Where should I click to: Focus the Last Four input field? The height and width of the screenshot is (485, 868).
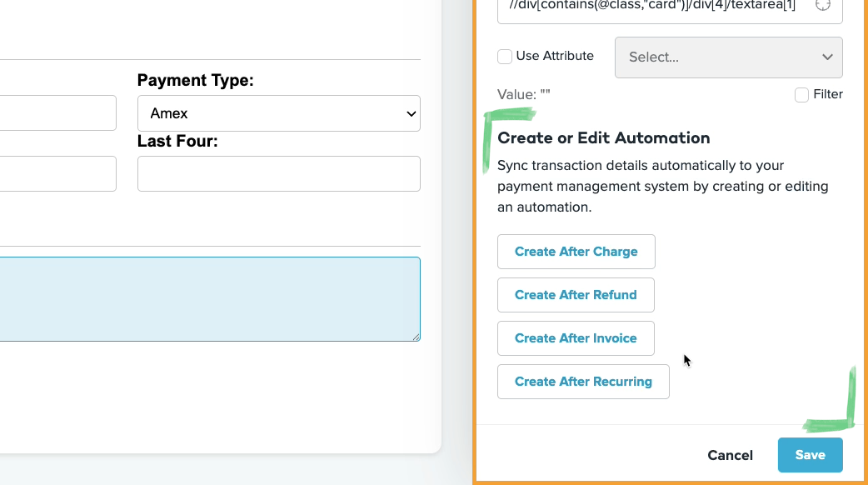coord(279,174)
